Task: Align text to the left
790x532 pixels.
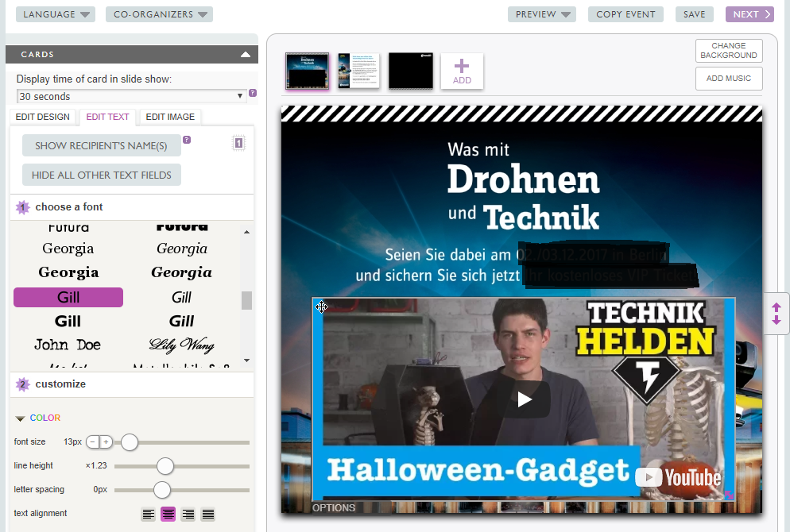Action: (148, 515)
